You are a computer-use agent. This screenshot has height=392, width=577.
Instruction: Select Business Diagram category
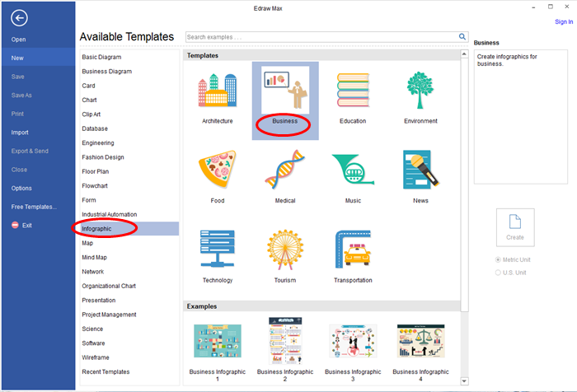pyautogui.click(x=106, y=72)
